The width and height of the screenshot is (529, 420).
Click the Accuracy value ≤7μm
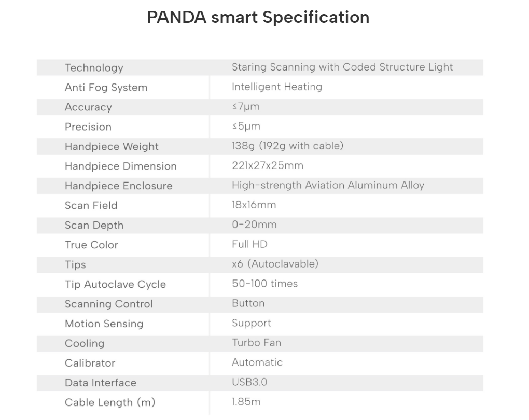point(246,107)
